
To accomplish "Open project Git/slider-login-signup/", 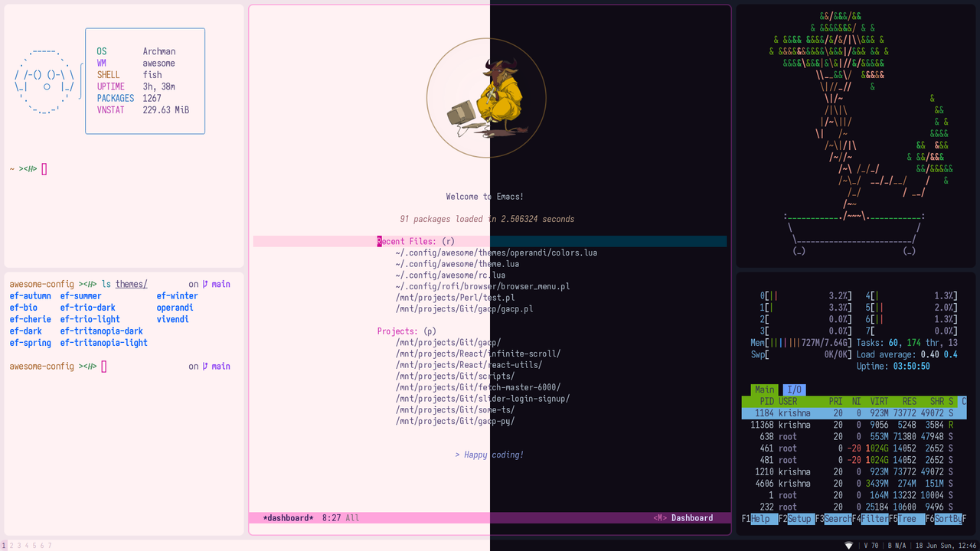I will 482,399.
